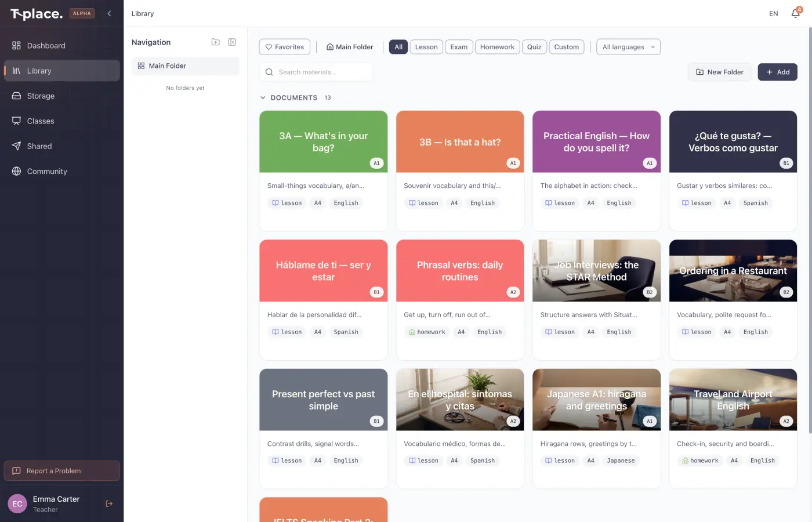Go to Classes in sidebar
812x522 pixels.
[x=61, y=121]
